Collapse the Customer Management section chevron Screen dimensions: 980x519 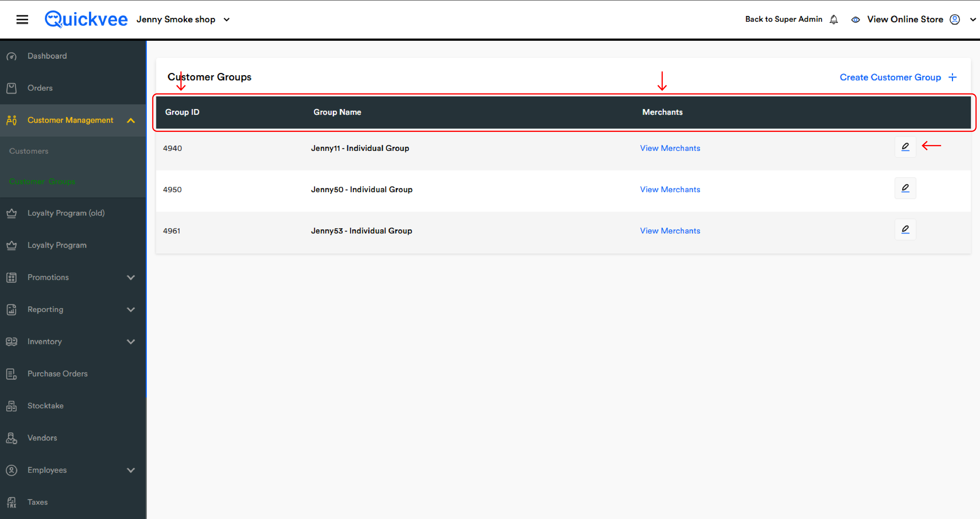[131, 121]
